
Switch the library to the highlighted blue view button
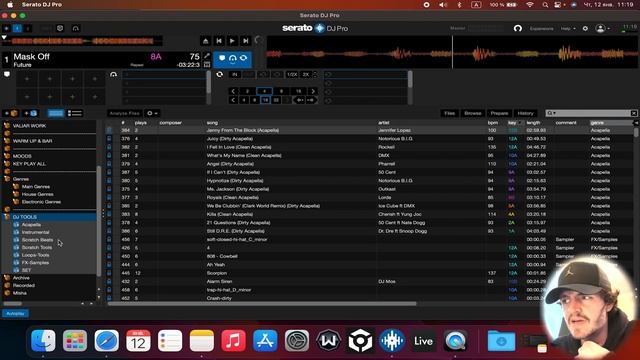tap(56, 113)
